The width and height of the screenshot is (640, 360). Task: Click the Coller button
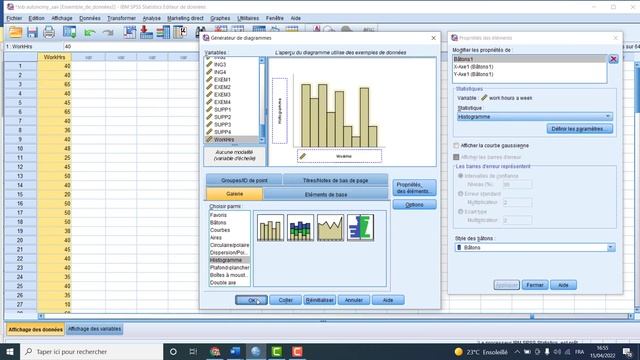(285, 300)
